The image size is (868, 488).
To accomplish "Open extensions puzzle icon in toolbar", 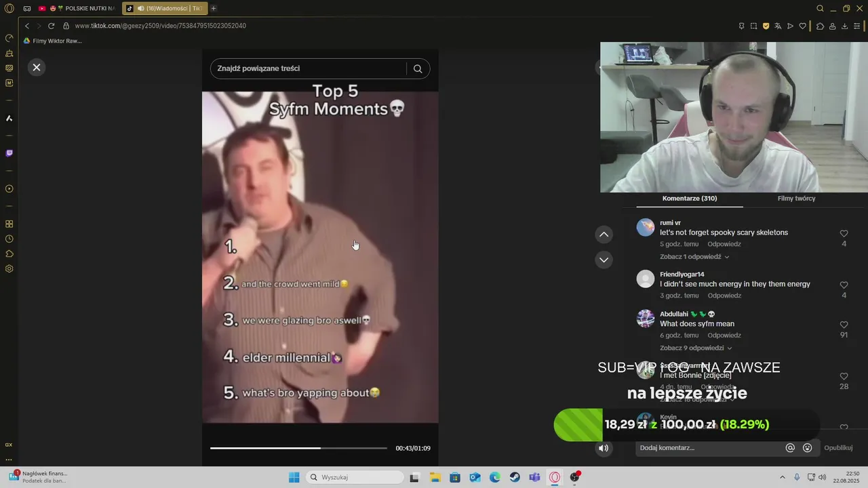I will (x=820, y=26).
